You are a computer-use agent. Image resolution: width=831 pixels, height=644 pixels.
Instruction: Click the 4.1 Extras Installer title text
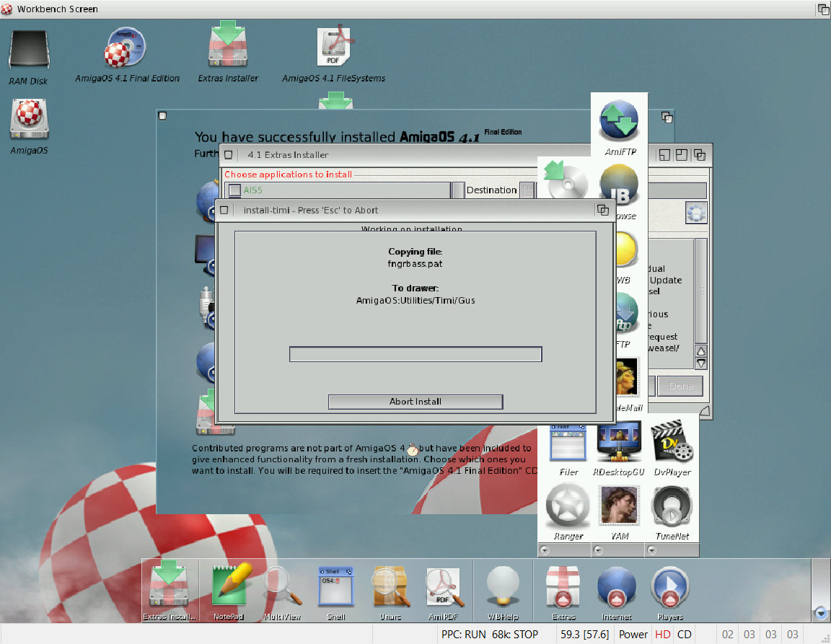pos(288,155)
